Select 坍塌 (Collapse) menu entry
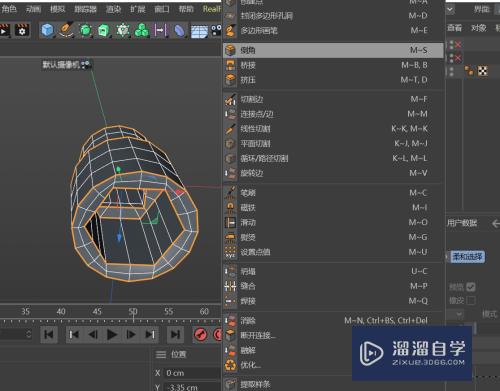 tap(333, 271)
